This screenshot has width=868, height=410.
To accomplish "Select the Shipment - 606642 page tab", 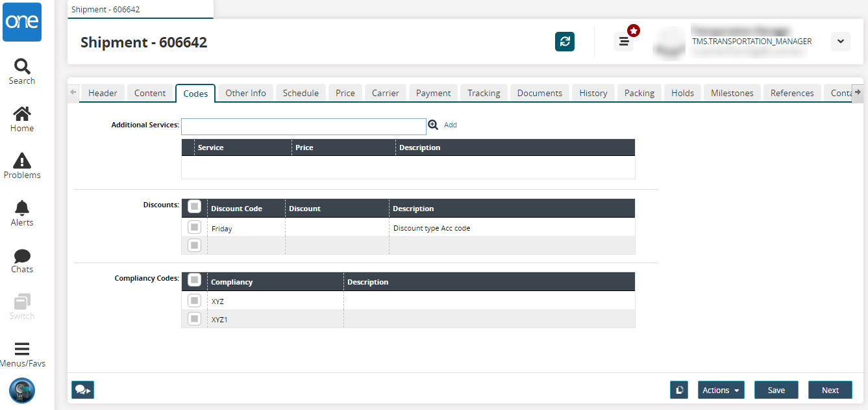I will click(x=140, y=10).
